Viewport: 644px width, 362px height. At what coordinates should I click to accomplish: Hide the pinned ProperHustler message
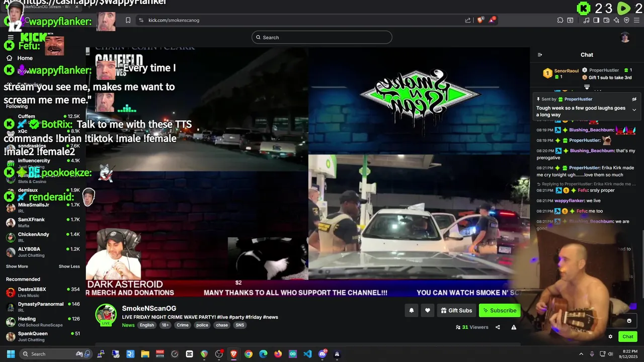click(634, 100)
